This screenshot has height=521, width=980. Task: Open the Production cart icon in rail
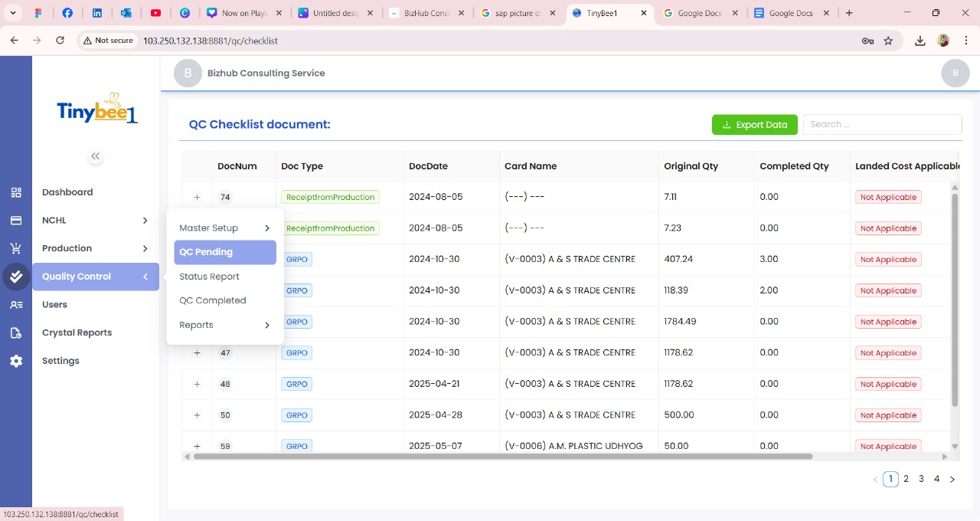[x=16, y=248]
